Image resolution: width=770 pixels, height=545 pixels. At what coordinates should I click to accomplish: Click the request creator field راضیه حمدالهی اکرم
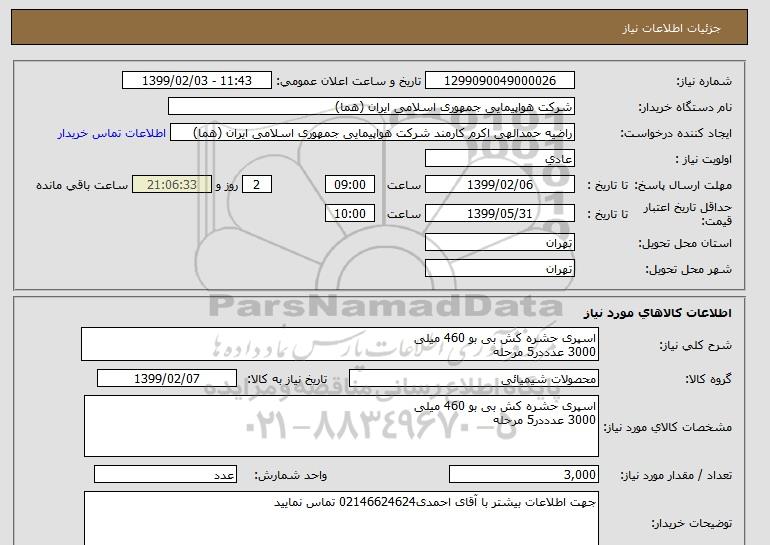pos(372,133)
